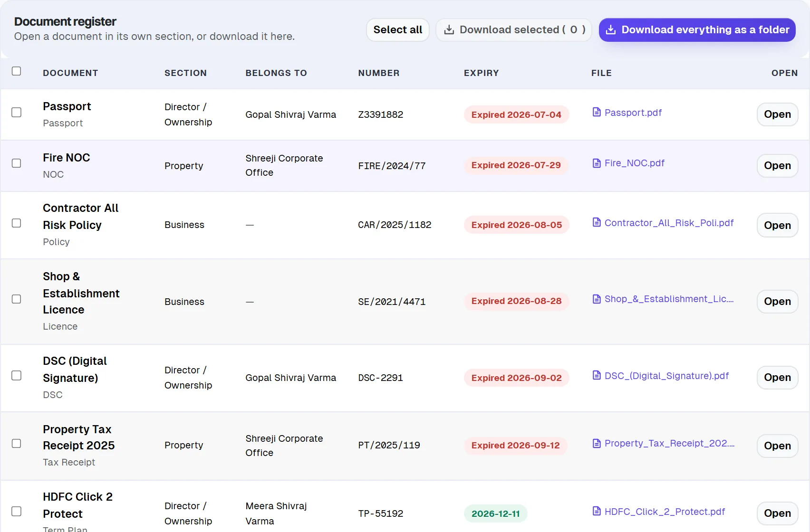
Task: Click the Select all button
Action: 398,30
